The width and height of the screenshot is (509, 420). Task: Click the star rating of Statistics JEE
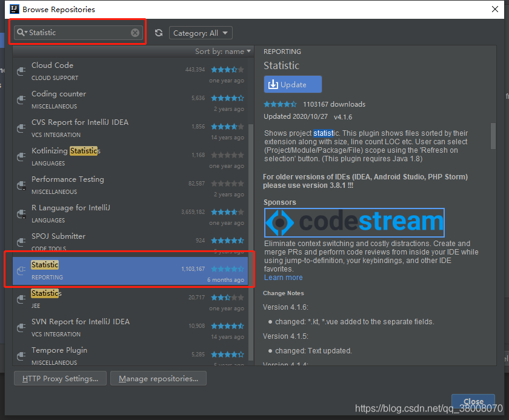point(227,298)
